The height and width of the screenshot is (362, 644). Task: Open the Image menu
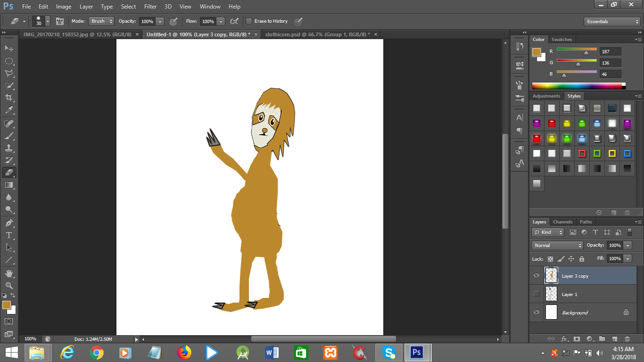click(x=64, y=7)
